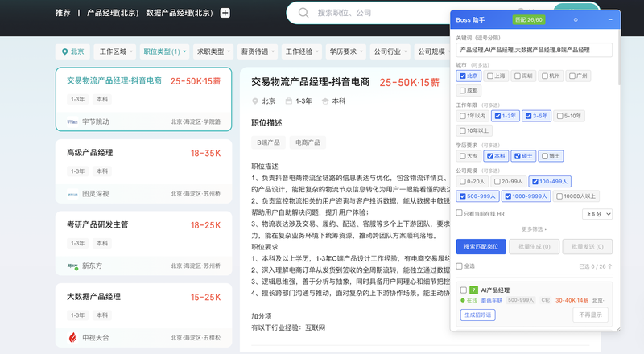Uncheck the 3-5年 experience checkbox
Viewport: 644px width, 354px height.
point(529,116)
